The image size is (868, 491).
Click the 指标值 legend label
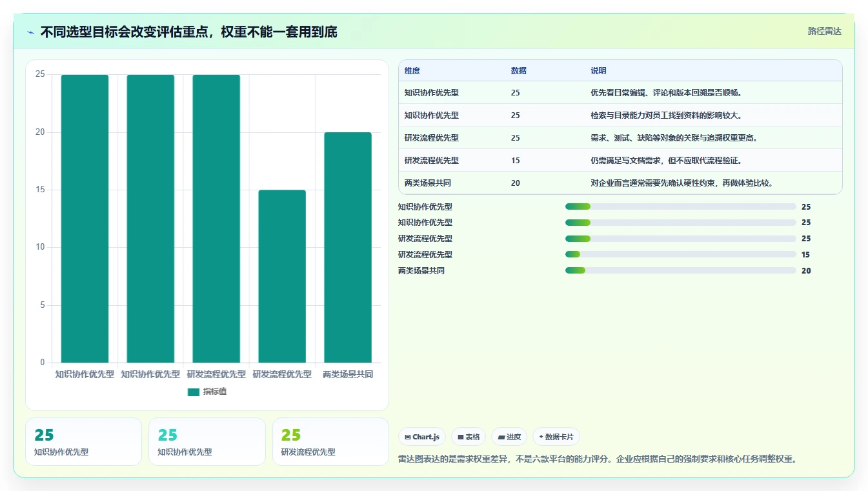click(215, 392)
